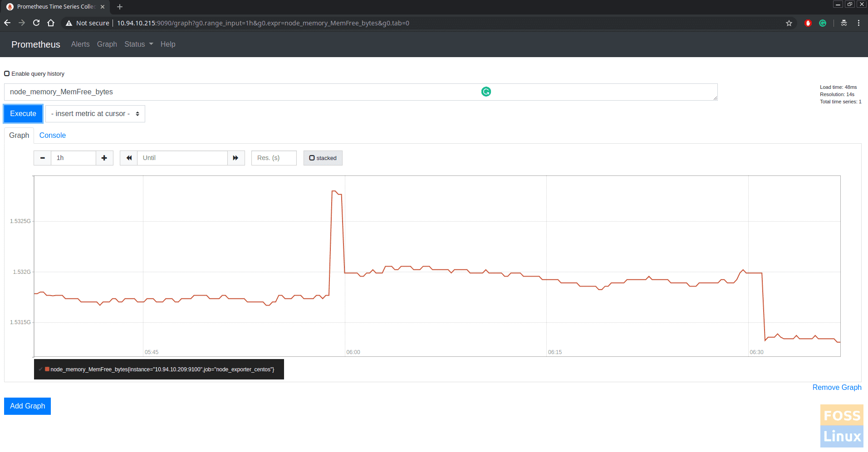Click the Remove Graph link

(836, 387)
